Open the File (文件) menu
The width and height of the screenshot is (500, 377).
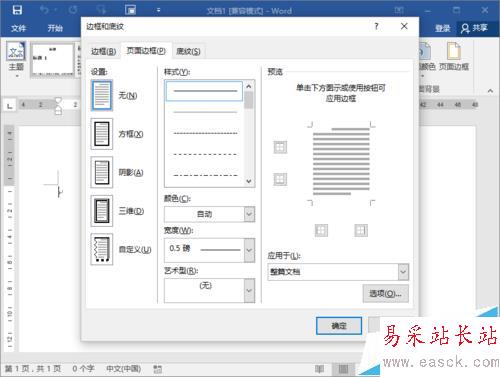click(x=18, y=28)
